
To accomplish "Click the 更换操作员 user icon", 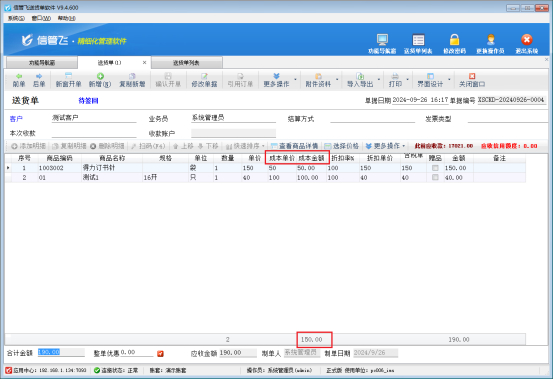I will coord(490,40).
